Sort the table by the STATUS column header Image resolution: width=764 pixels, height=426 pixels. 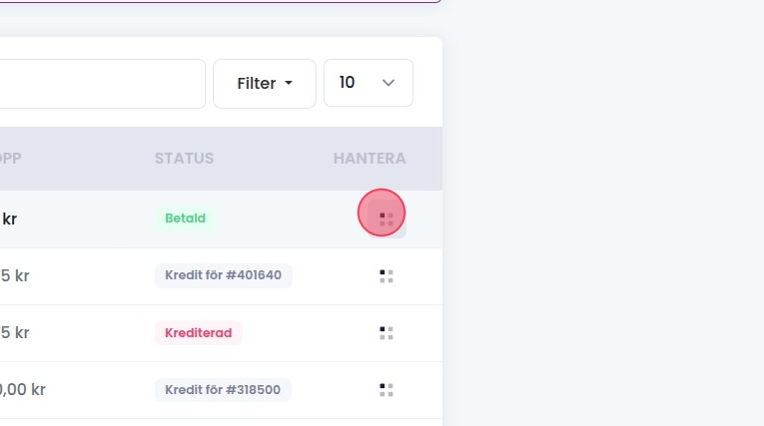coord(184,159)
